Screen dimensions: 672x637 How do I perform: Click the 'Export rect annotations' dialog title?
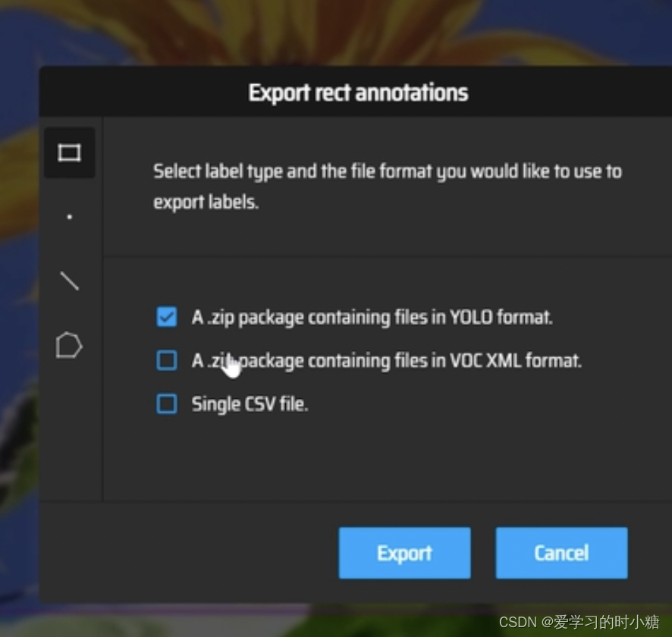click(358, 93)
